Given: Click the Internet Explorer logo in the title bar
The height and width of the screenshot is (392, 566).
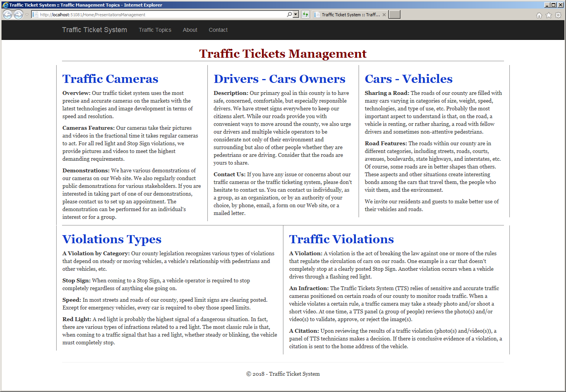Looking at the screenshot, I should click(5, 5).
